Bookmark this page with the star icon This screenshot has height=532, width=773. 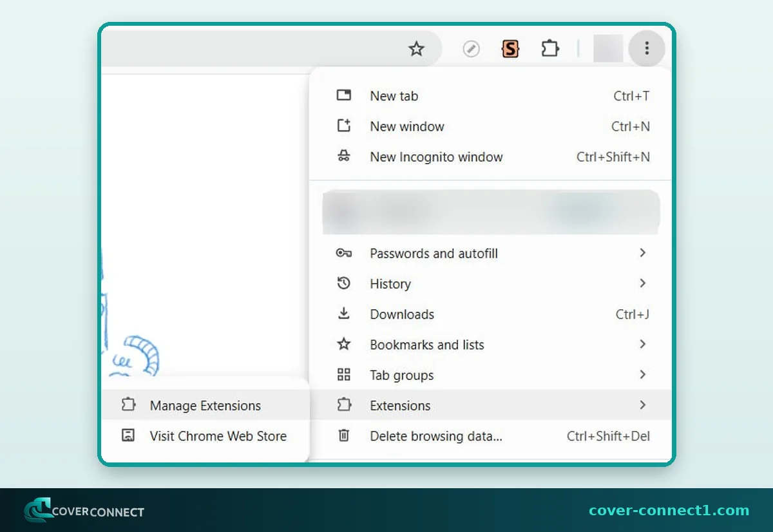[417, 49]
